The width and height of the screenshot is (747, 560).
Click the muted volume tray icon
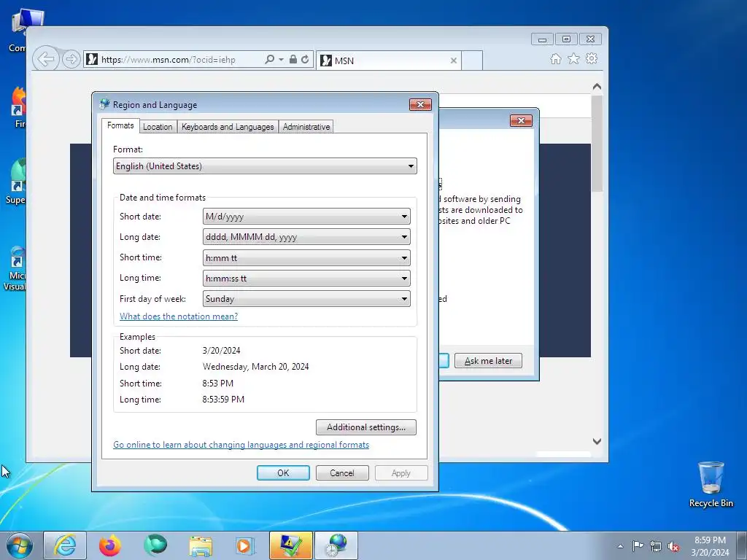pos(673,546)
